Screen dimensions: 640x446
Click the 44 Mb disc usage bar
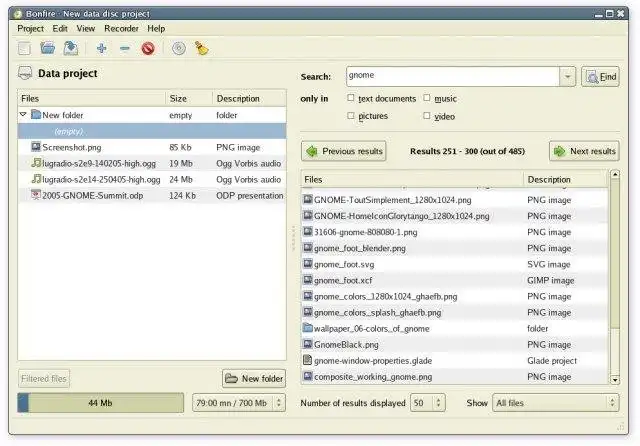(x=101, y=403)
